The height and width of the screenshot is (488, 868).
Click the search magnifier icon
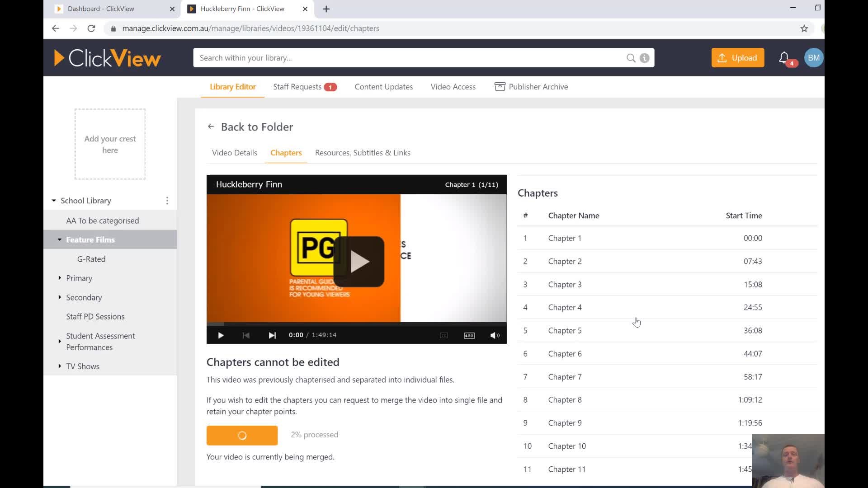(631, 58)
